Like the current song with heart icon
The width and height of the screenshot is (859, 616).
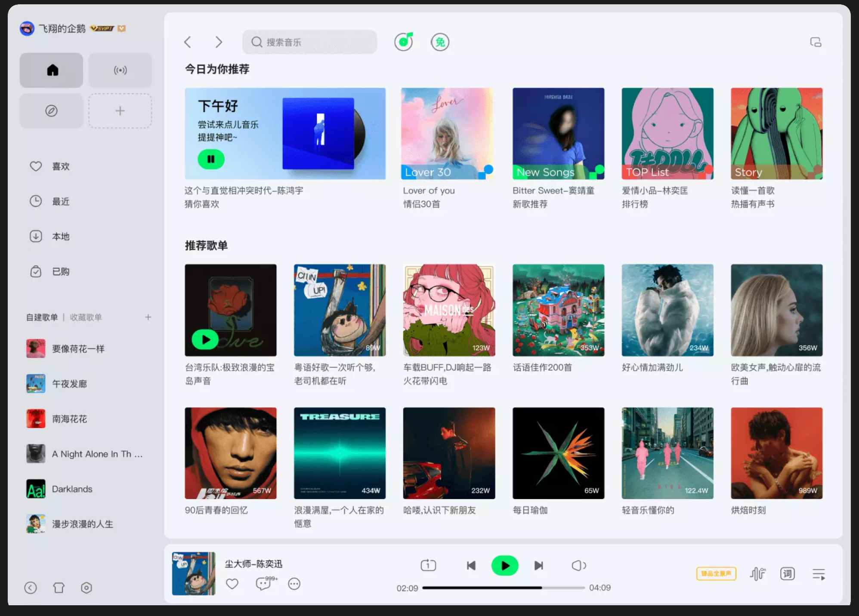(232, 584)
